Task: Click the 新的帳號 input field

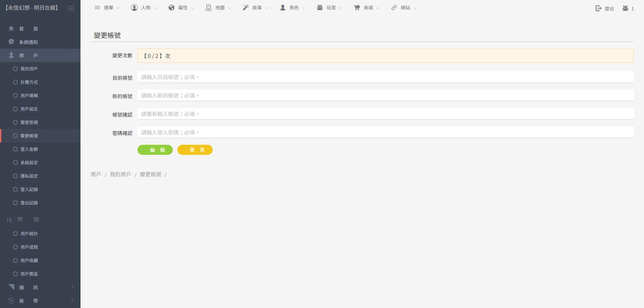Action: click(x=385, y=95)
